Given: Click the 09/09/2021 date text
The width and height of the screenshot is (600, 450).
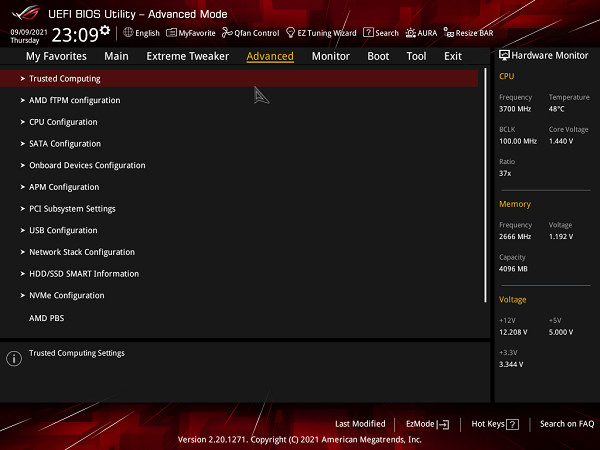Looking at the screenshot, I should (29, 32).
